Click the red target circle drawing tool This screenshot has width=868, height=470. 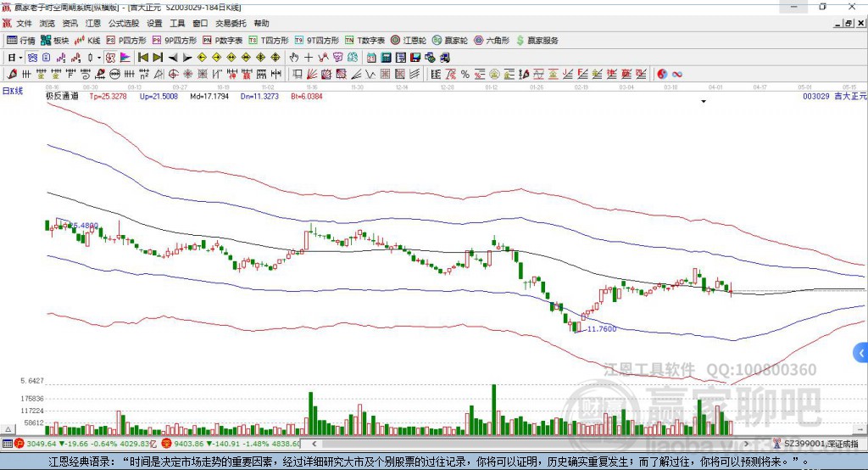173,74
